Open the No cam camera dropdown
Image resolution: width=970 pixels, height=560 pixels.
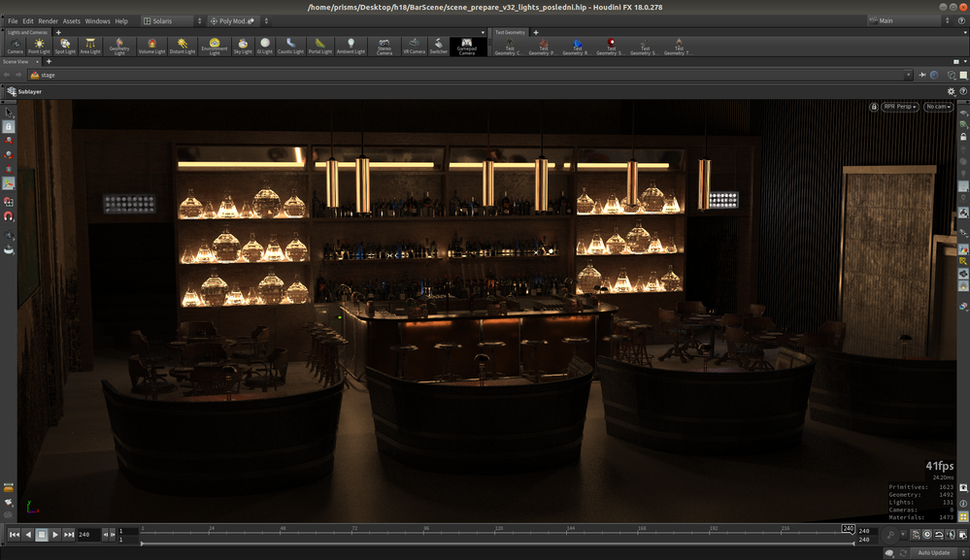pyautogui.click(x=938, y=107)
